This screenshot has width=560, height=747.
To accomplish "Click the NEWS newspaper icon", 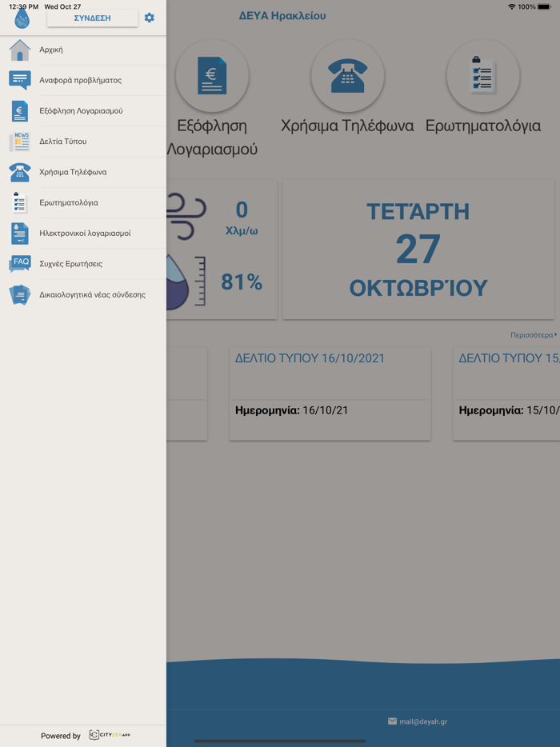I will [x=19, y=142].
